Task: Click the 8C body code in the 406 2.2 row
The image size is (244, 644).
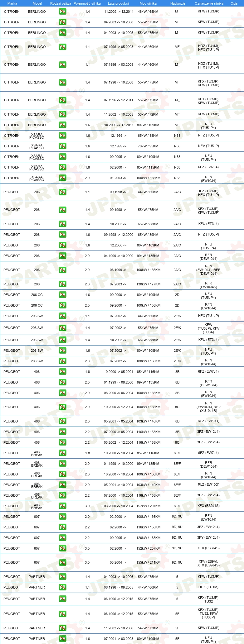Action: (177, 442)
